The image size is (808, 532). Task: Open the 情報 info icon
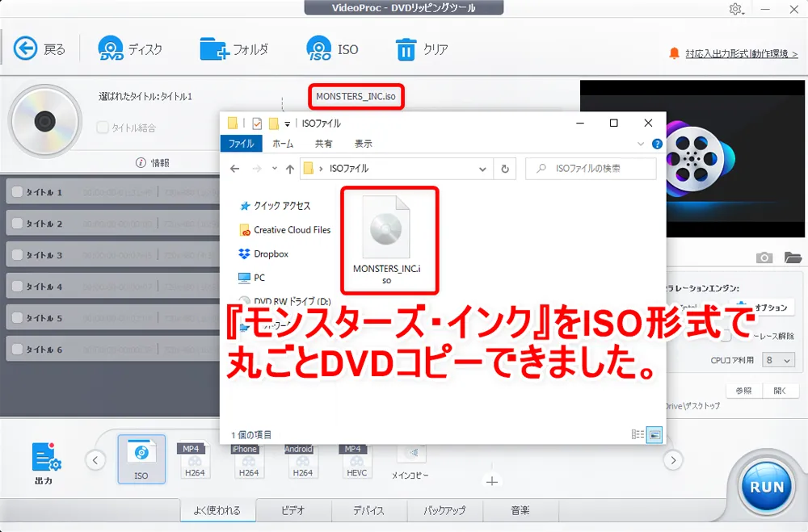[141, 163]
